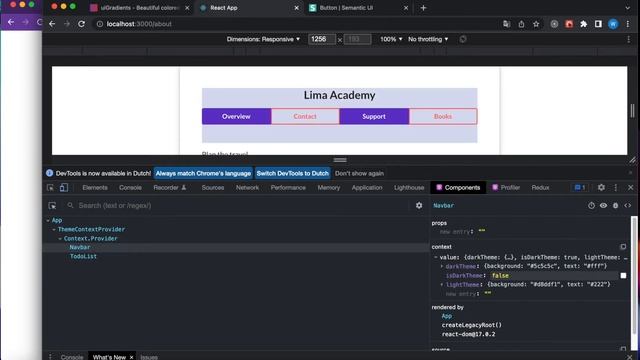The height and width of the screenshot is (360, 640).
Task: Click the Support nav button
Action: [374, 116]
